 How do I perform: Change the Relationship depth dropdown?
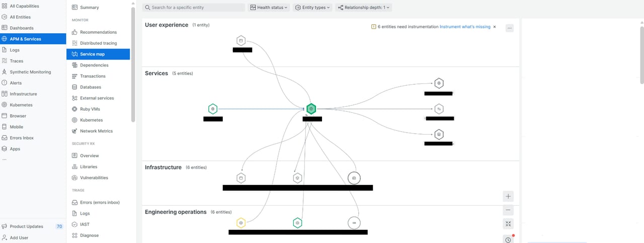pos(363,8)
